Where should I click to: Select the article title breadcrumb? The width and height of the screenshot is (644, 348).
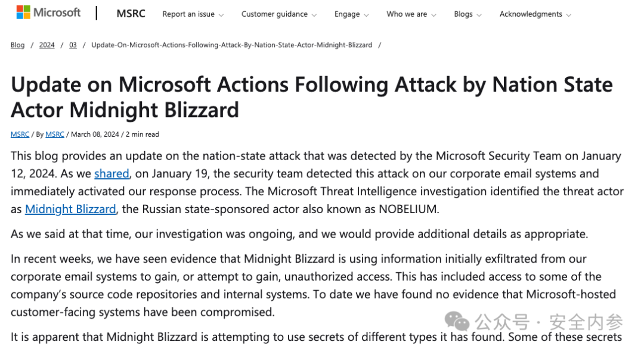[231, 45]
